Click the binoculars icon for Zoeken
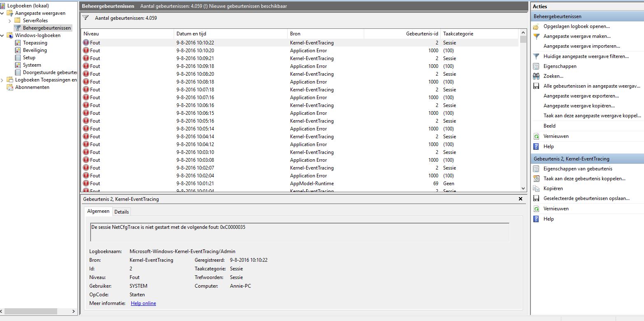 coord(536,76)
